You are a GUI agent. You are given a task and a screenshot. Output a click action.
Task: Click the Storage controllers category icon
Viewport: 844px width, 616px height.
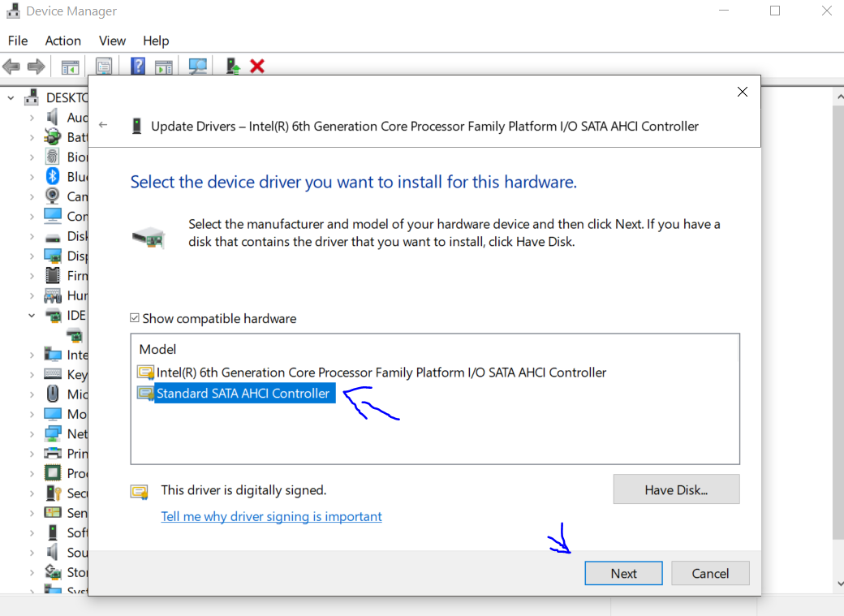click(53, 571)
